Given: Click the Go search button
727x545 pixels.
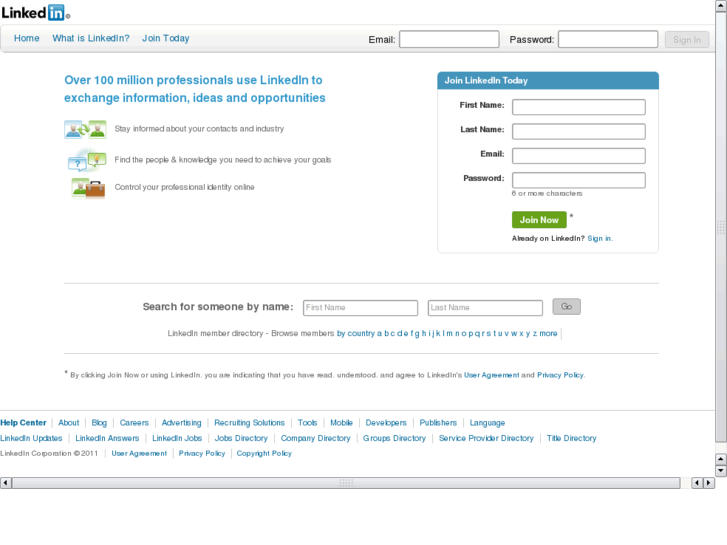Looking at the screenshot, I should (566, 307).
